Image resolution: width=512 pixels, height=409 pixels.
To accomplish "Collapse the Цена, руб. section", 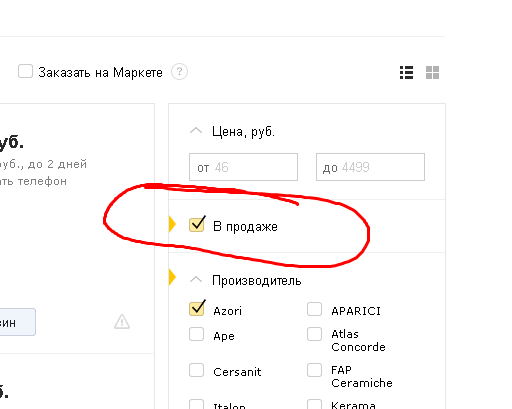I will point(196,131).
